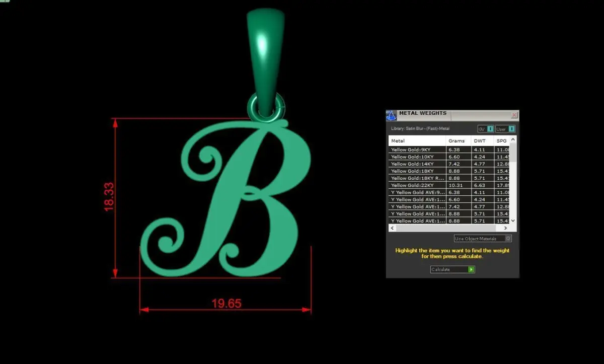Click the green play arrow beside Calculate
The width and height of the screenshot is (604, 364).
pos(471,270)
